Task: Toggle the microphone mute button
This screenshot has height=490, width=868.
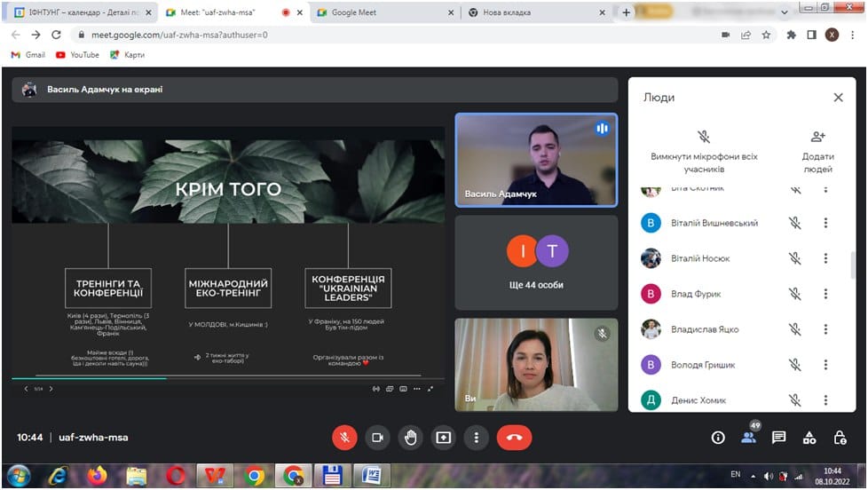Action: 344,438
